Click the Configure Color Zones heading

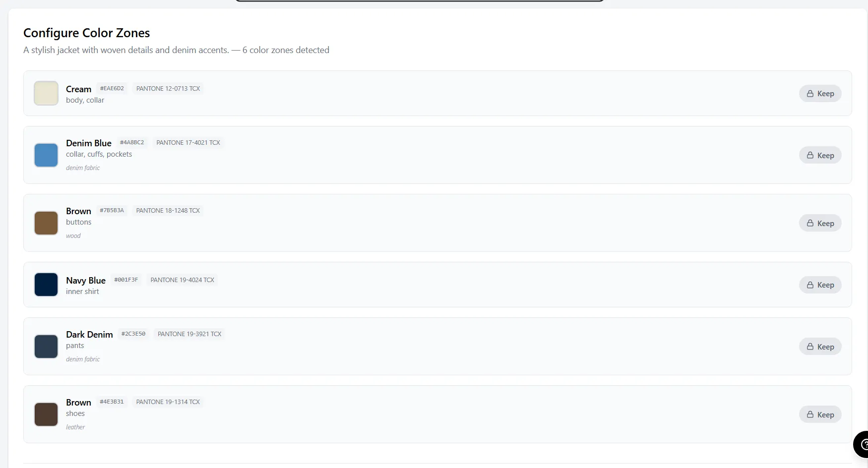tap(87, 33)
